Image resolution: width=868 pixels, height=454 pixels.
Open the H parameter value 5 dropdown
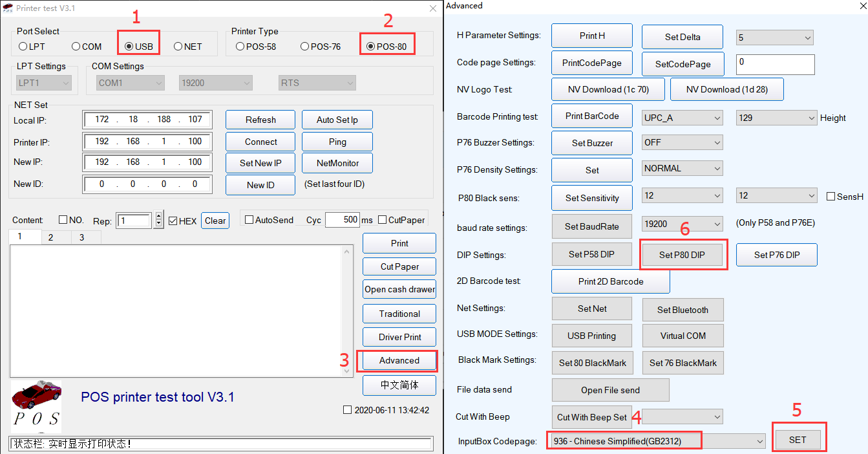774,38
